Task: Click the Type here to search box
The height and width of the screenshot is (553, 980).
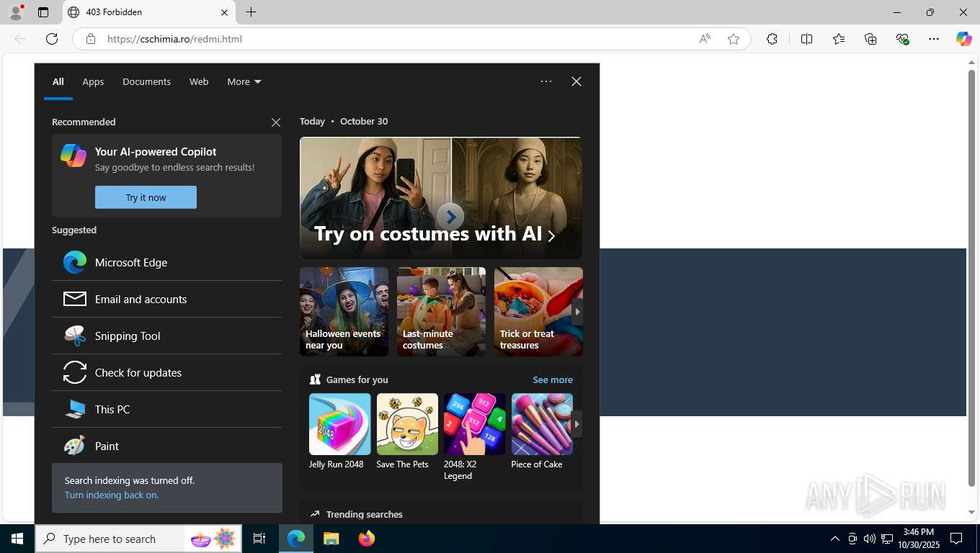Action: (138, 539)
